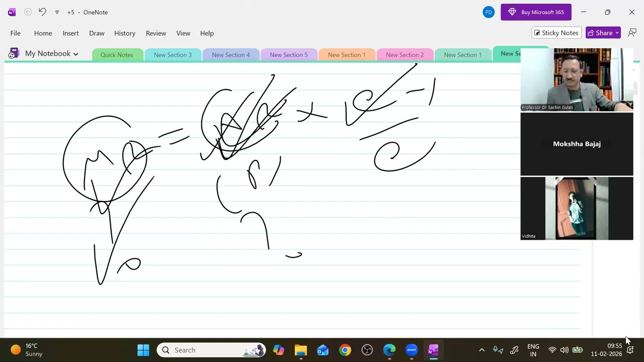Show hidden system tray icons

point(481,350)
